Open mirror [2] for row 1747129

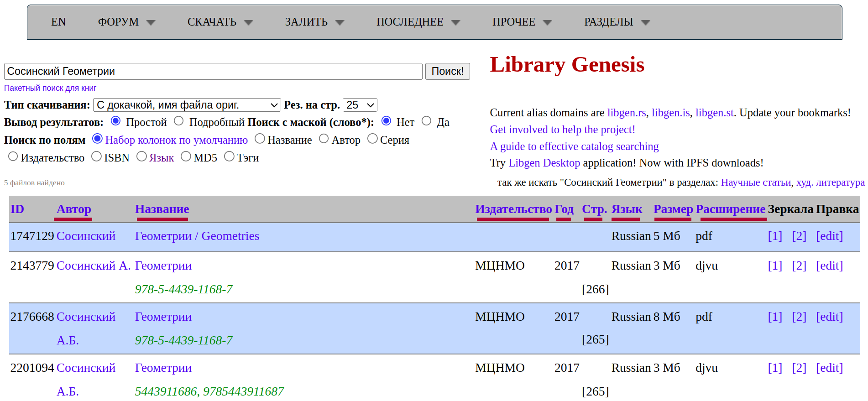click(799, 236)
